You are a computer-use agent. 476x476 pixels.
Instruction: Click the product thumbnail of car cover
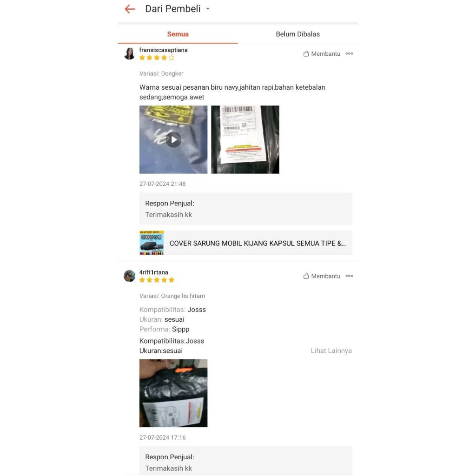pos(152,243)
